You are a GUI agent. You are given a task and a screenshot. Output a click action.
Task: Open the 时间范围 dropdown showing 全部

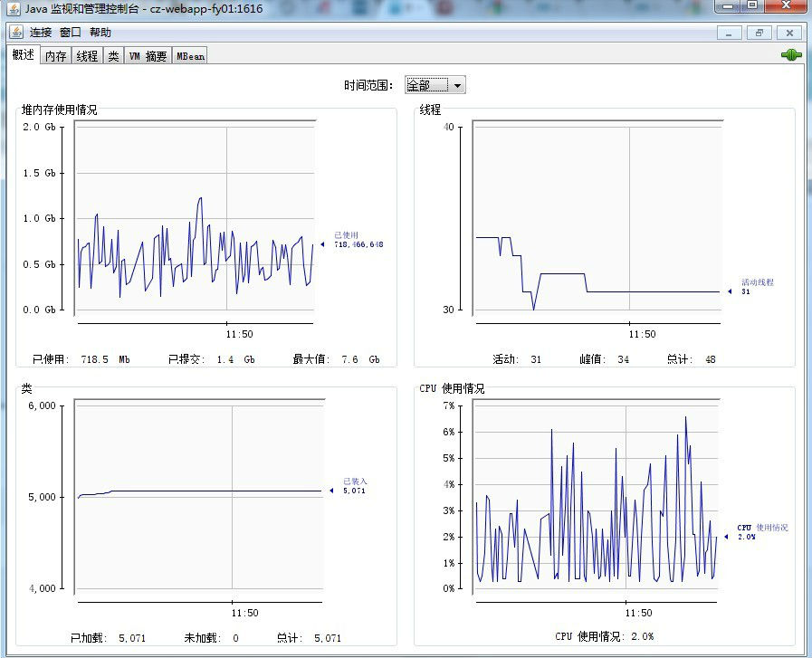(x=435, y=85)
